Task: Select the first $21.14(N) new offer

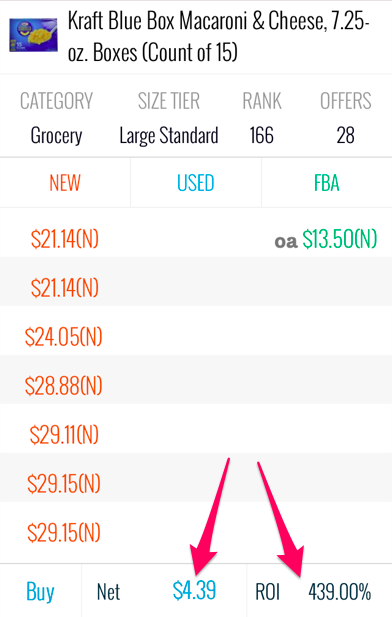Action: [x=65, y=239]
